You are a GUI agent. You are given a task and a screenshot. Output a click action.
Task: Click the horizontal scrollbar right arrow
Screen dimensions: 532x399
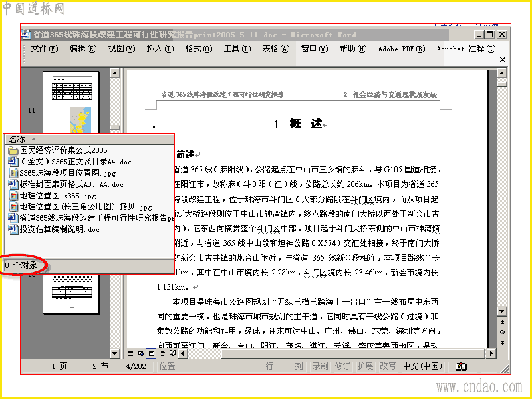click(491, 354)
